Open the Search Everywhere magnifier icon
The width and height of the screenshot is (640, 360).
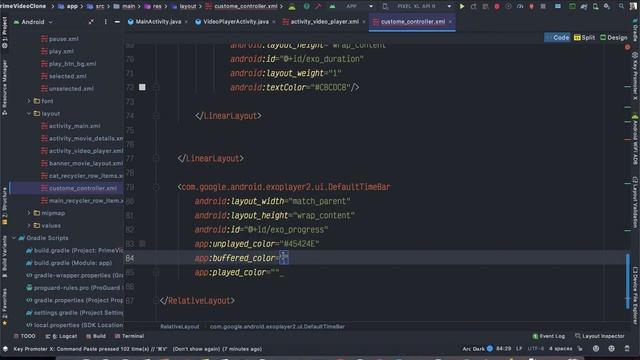coord(621,7)
